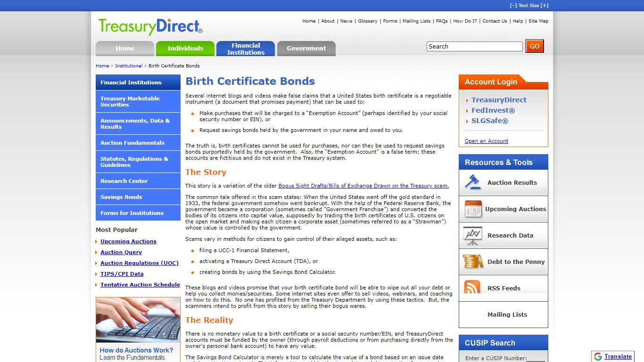This screenshot has width=644, height=362.
Task: Open the SLGSafe login link
Action: [490, 121]
